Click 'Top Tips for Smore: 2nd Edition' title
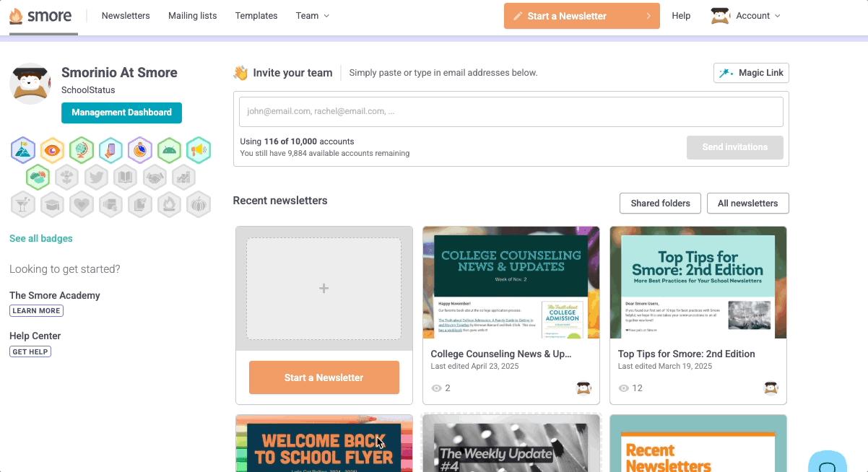This screenshot has height=472, width=868. [687, 354]
